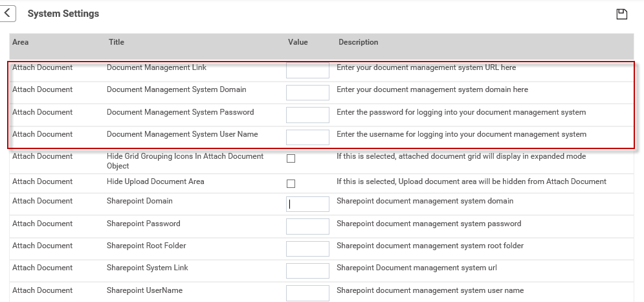Viewport: 644px width, 302px height.
Task: Click the Title column header
Action: (x=117, y=42)
